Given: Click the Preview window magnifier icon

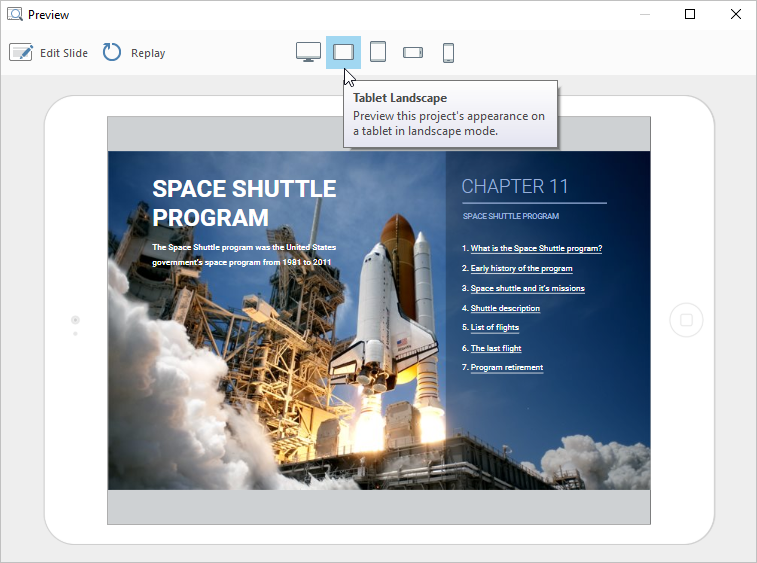Looking at the screenshot, I should (15, 14).
